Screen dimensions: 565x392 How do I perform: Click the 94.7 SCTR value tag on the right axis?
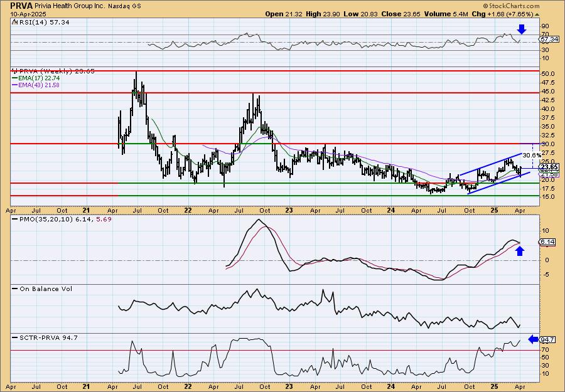click(547, 340)
